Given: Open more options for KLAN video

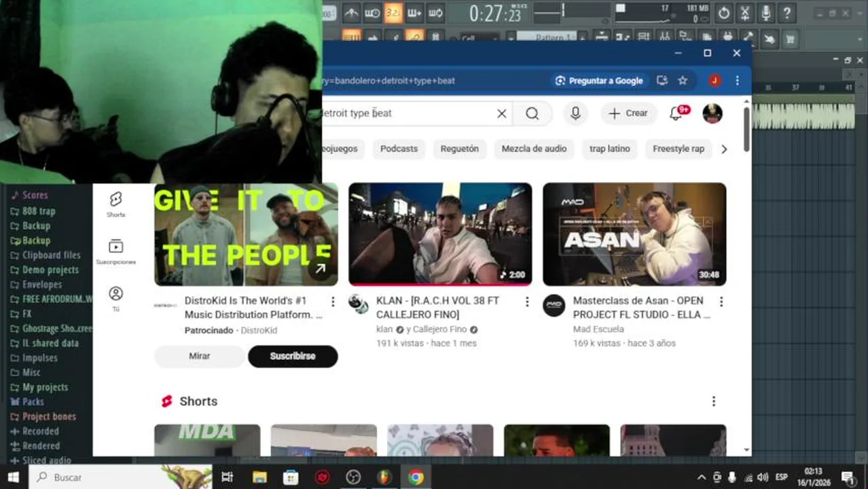Looking at the screenshot, I should tap(527, 302).
